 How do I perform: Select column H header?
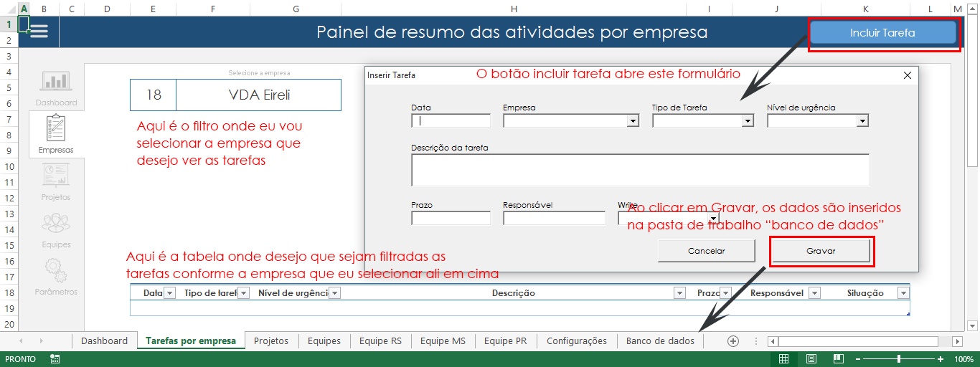pos(514,9)
